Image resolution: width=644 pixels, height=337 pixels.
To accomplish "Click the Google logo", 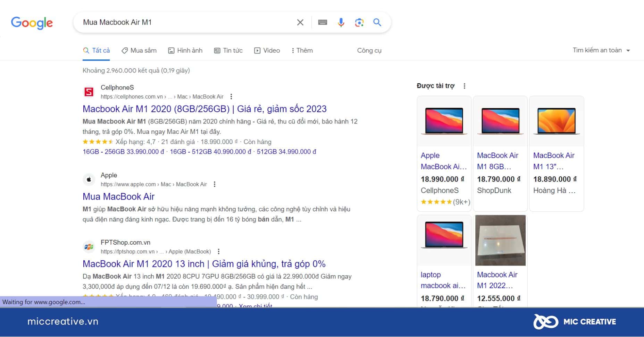I will (32, 23).
